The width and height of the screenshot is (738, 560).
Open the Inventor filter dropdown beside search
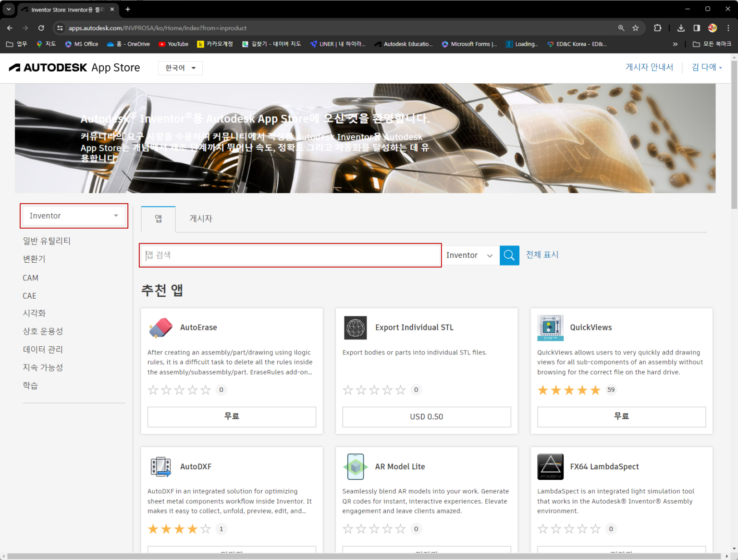(470, 256)
